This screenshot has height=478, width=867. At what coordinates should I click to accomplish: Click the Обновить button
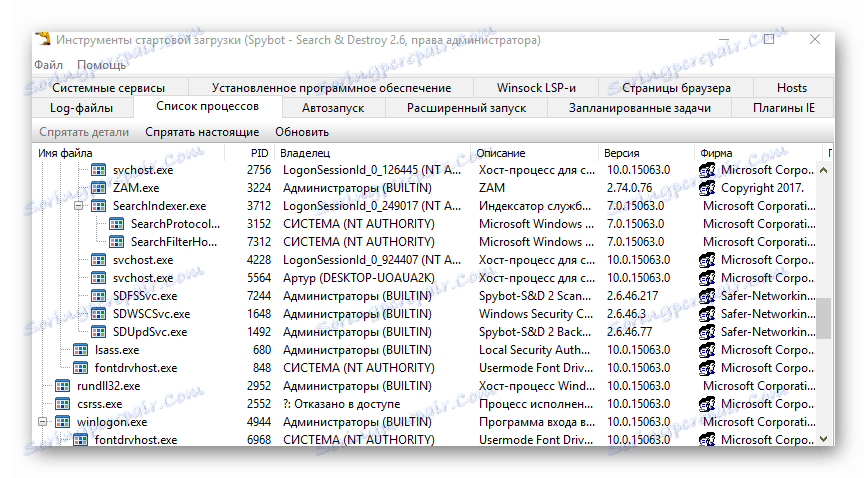click(302, 132)
